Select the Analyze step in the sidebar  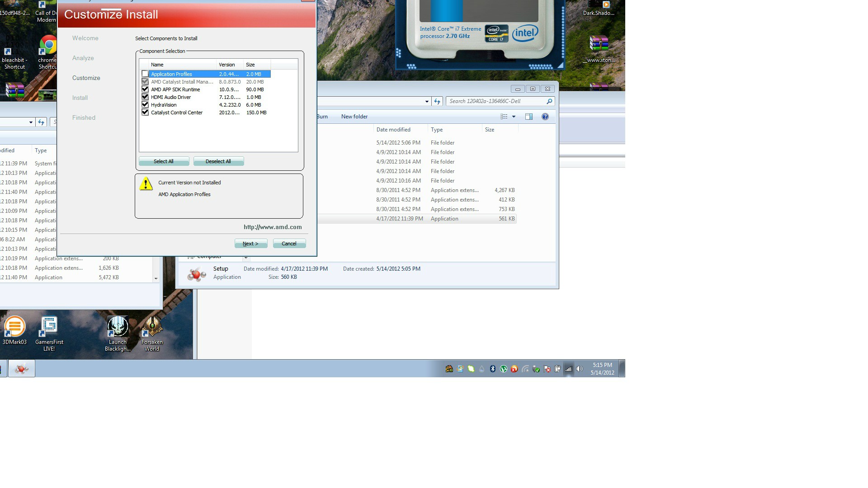83,58
